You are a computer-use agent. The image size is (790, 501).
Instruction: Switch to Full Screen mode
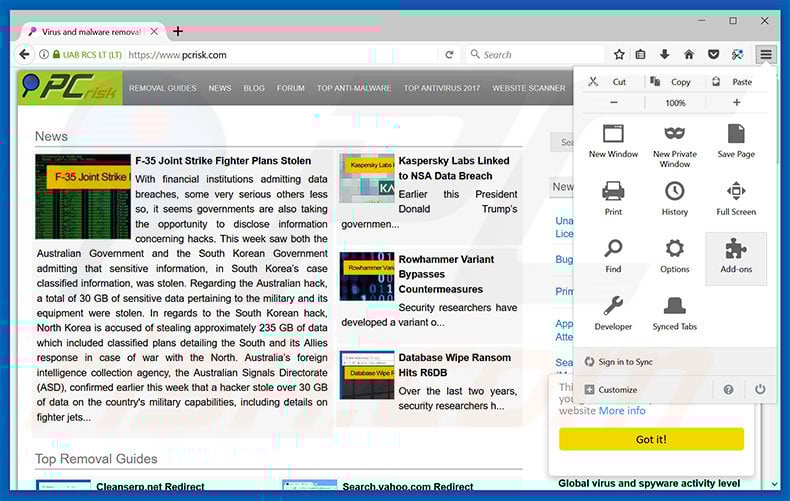tap(736, 200)
